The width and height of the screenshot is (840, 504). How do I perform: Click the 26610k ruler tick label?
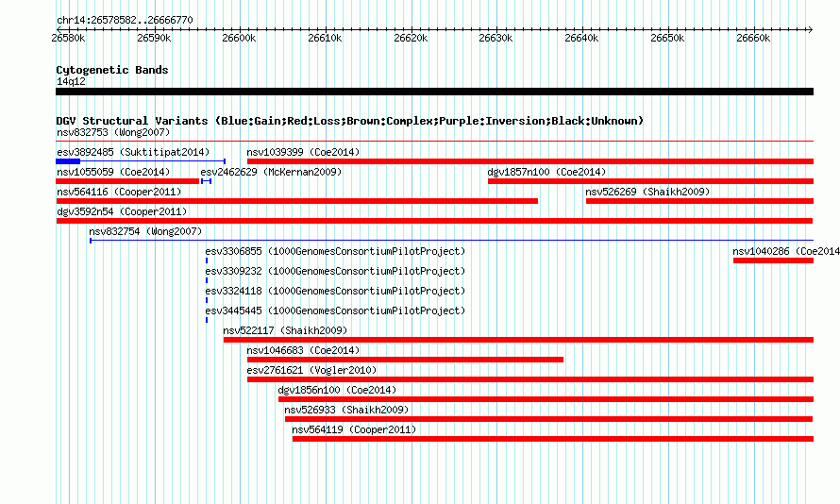325,38
